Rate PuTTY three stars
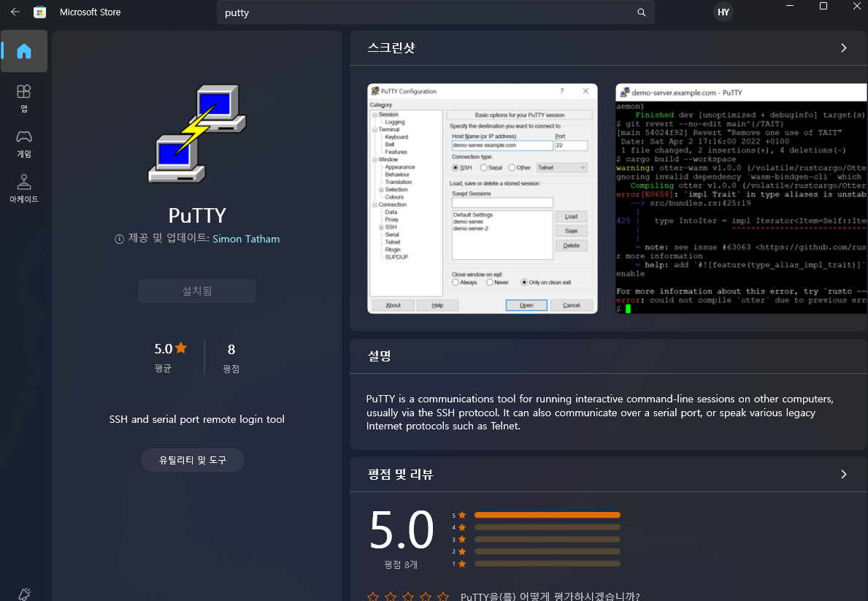This screenshot has height=601, width=868. click(408, 596)
